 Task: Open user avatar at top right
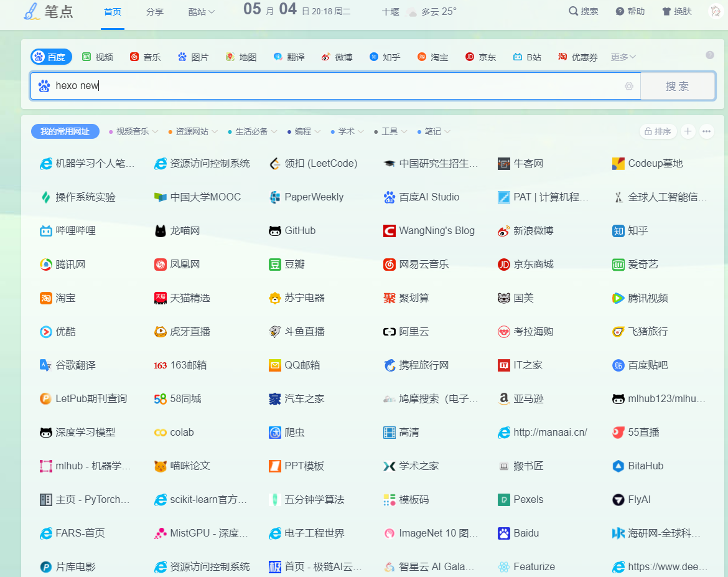click(716, 11)
